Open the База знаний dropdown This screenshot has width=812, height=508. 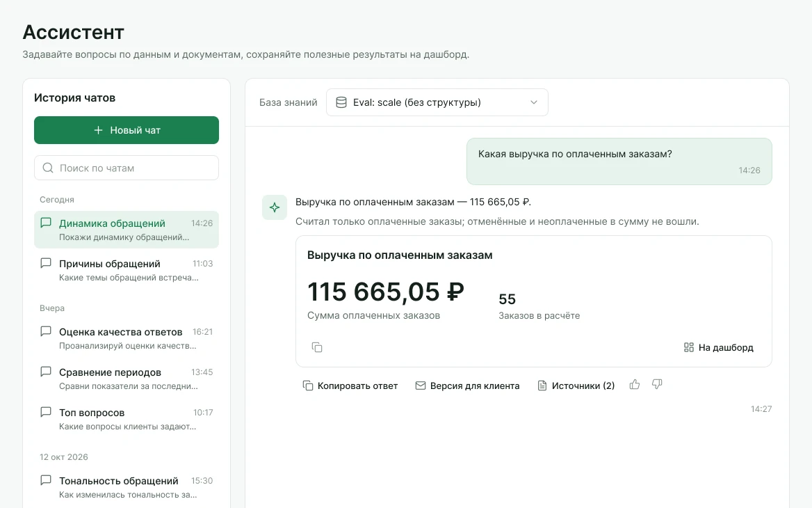437,102
